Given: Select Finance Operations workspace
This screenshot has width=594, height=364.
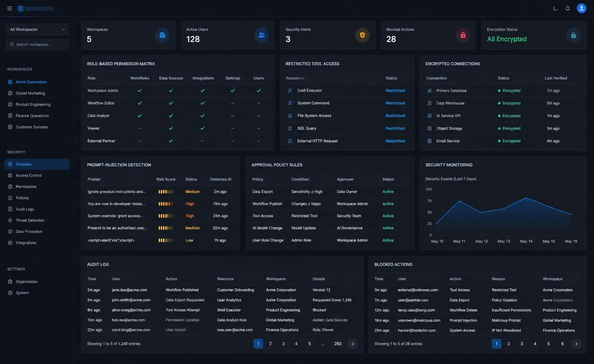Looking at the screenshot, I should (x=32, y=116).
